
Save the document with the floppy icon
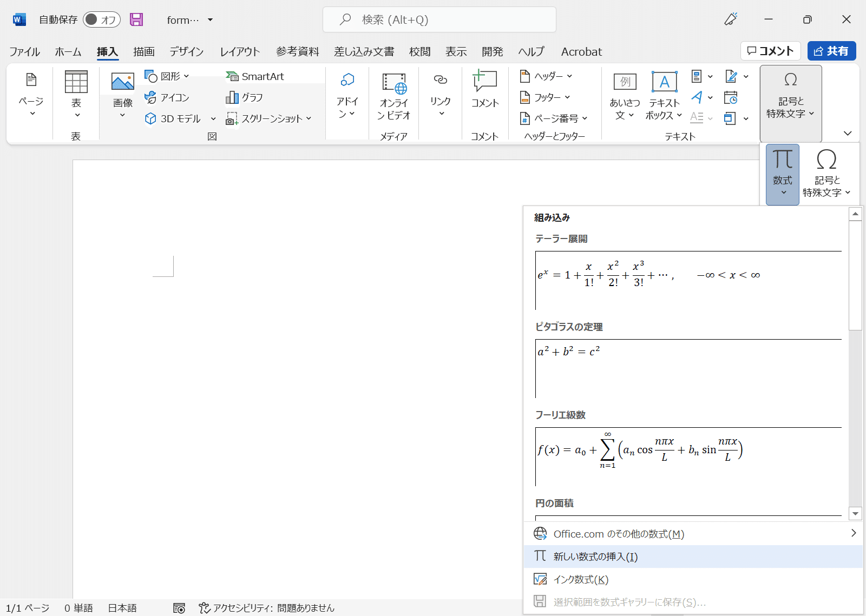(x=136, y=19)
